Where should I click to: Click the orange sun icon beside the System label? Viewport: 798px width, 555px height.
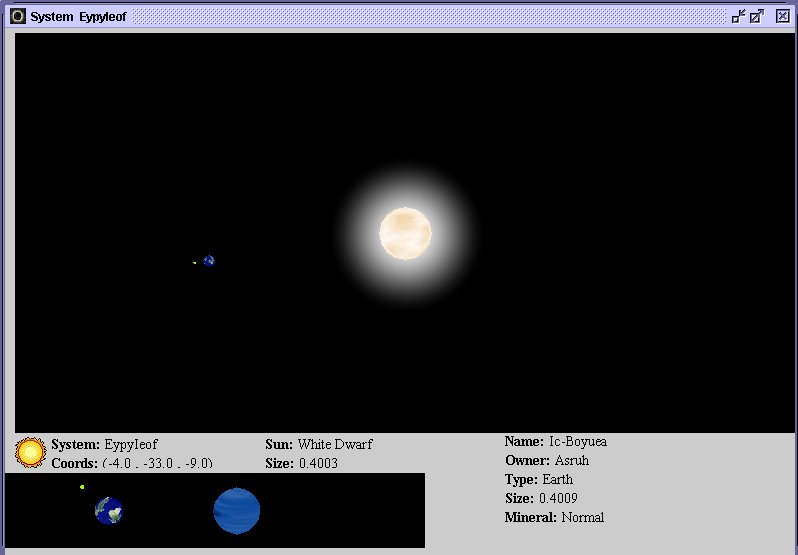pyautogui.click(x=31, y=453)
